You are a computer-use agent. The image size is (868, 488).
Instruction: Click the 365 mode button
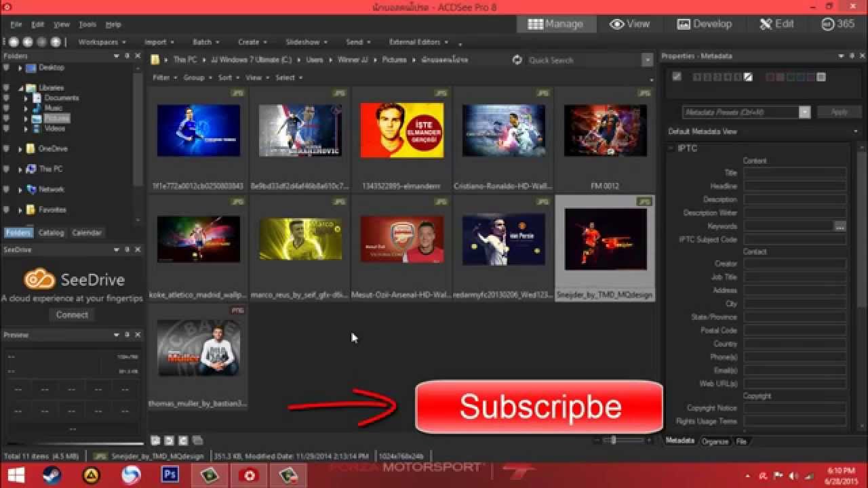(x=838, y=24)
